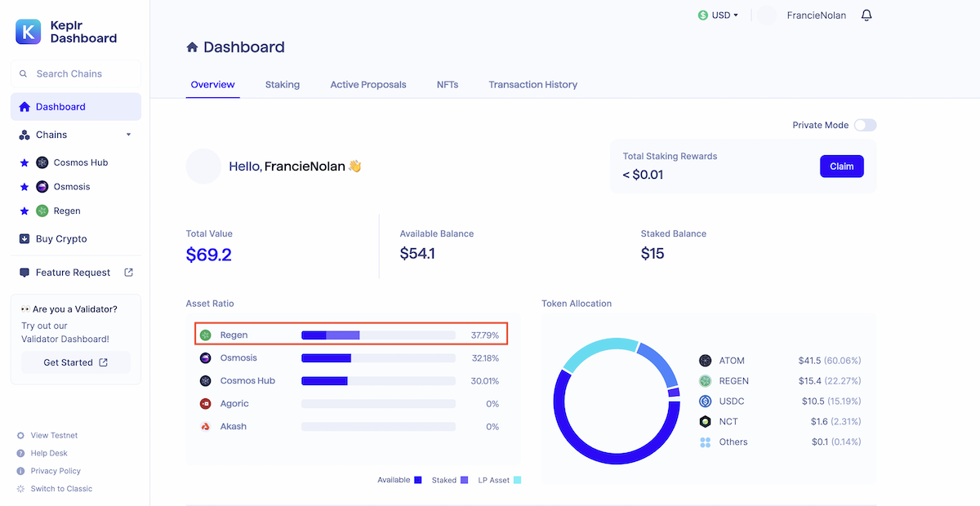Click the ATOM token icon in allocation
The width and height of the screenshot is (980, 506).
point(706,361)
